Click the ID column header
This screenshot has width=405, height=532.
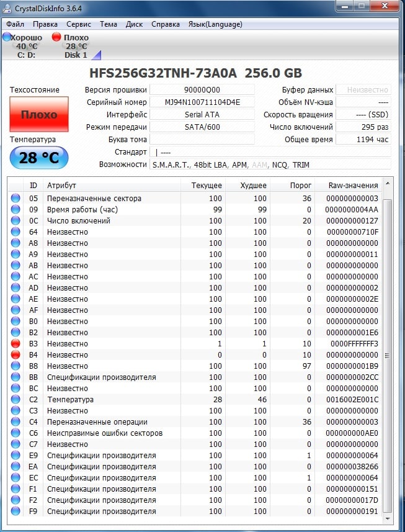(33, 186)
